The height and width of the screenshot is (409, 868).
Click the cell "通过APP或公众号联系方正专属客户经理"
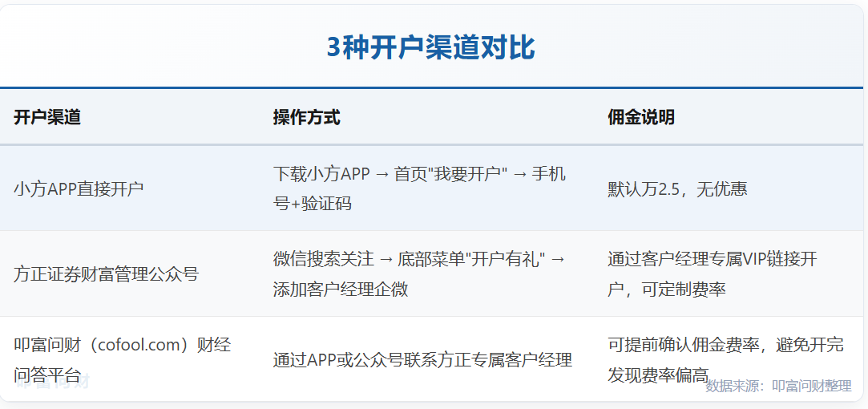[422, 360]
